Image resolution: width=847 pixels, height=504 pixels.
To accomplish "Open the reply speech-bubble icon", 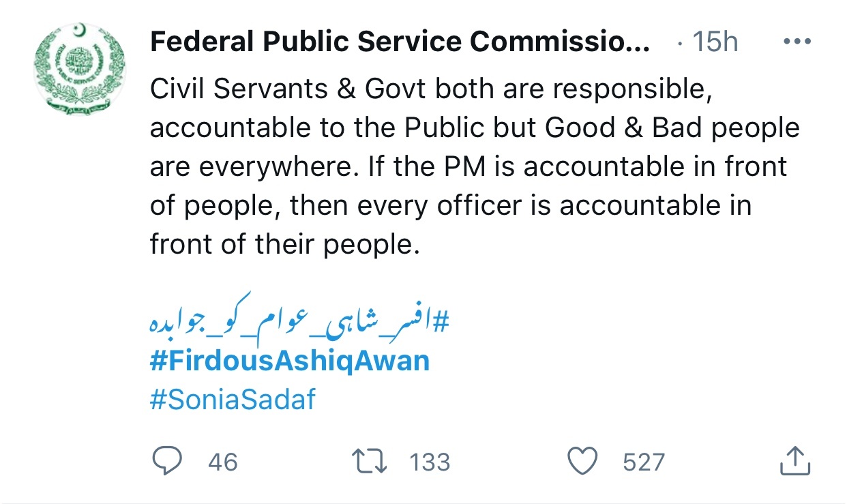I will (167, 462).
